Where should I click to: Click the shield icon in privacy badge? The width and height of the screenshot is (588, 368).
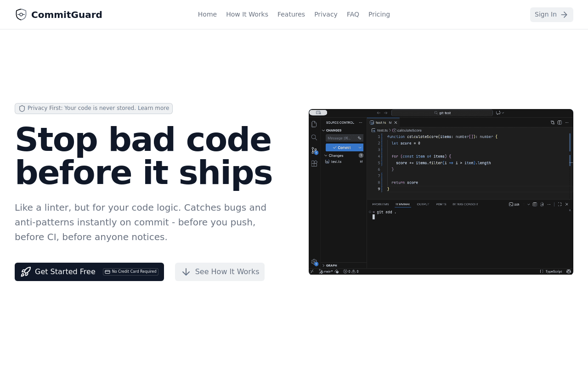22,109
